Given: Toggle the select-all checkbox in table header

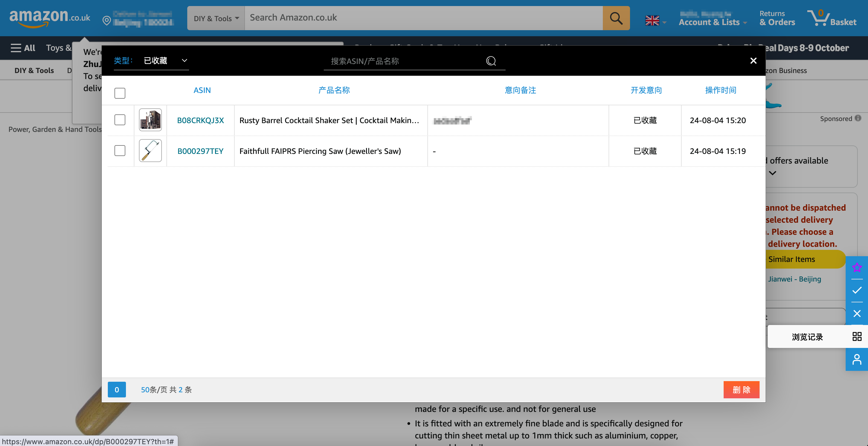Looking at the screenshot, I should point(120,93).
